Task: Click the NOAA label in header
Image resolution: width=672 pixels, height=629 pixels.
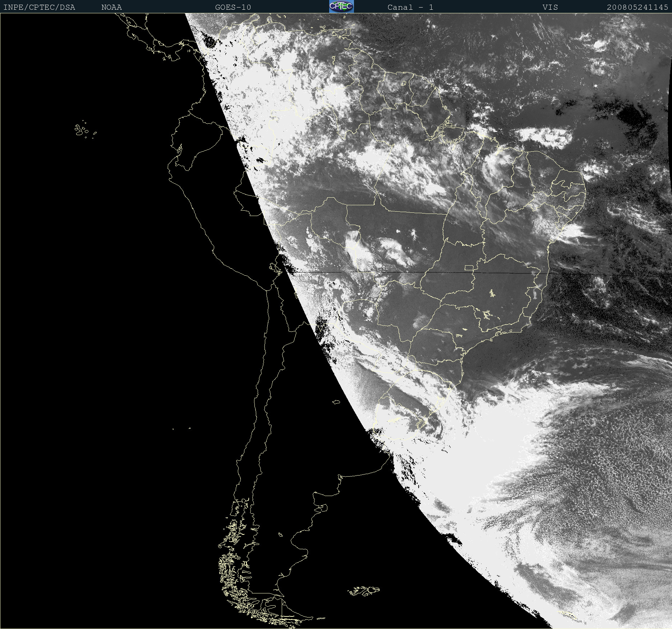Action: tap(111, 7)
